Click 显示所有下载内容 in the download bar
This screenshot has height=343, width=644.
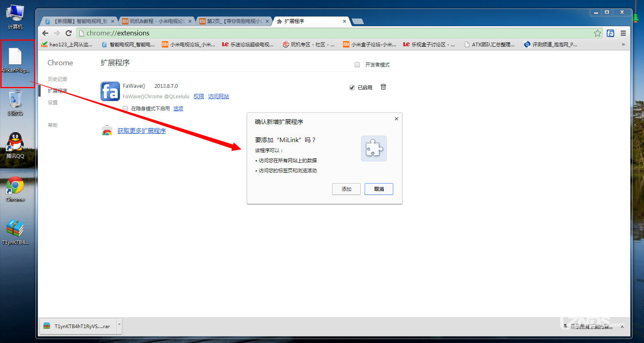coord(591,326)
